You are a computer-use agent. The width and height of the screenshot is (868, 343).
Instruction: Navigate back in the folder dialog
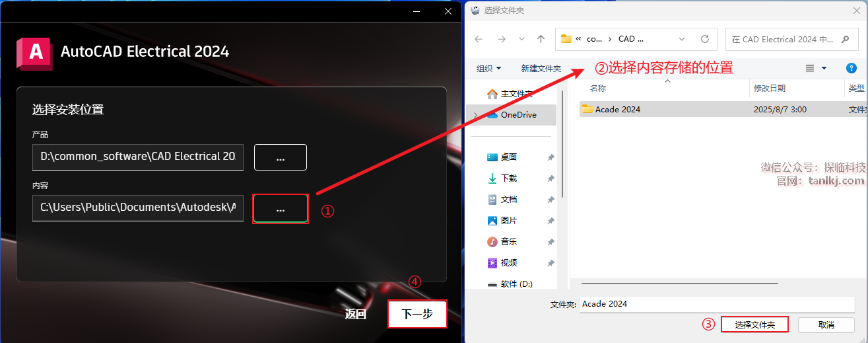(479, 39)
